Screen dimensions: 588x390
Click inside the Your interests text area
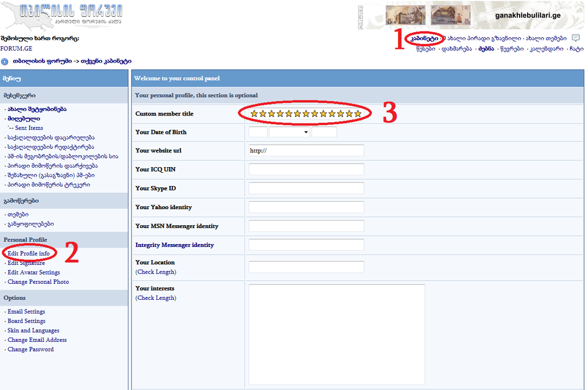(x=336, y=334)
